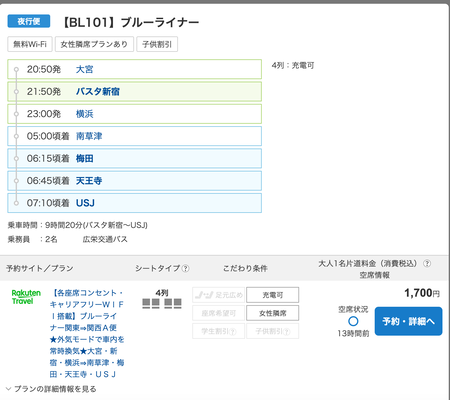Click the circle availability icon under 空席状況
This screenshot has height=400, width=450.
(353, 321)
